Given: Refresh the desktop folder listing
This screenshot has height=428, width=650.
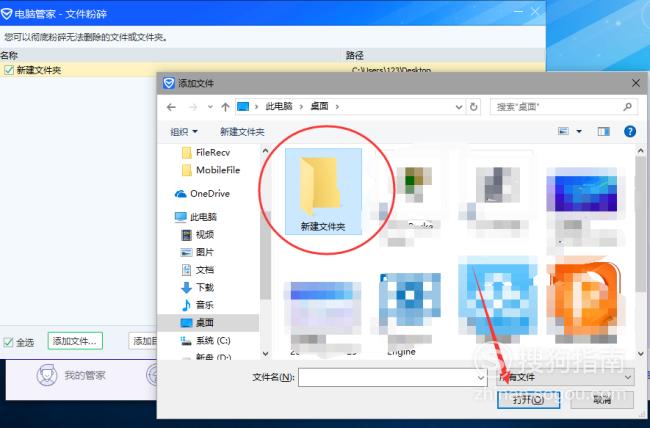Looking at the screenshot, I should pyautogui.click(x=473, y=107).
